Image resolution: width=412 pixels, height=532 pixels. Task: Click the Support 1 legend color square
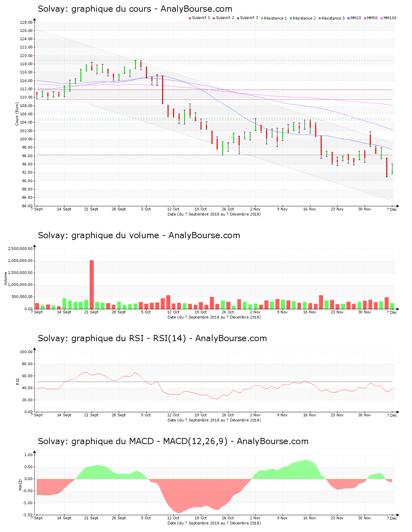tap(190, 18)
